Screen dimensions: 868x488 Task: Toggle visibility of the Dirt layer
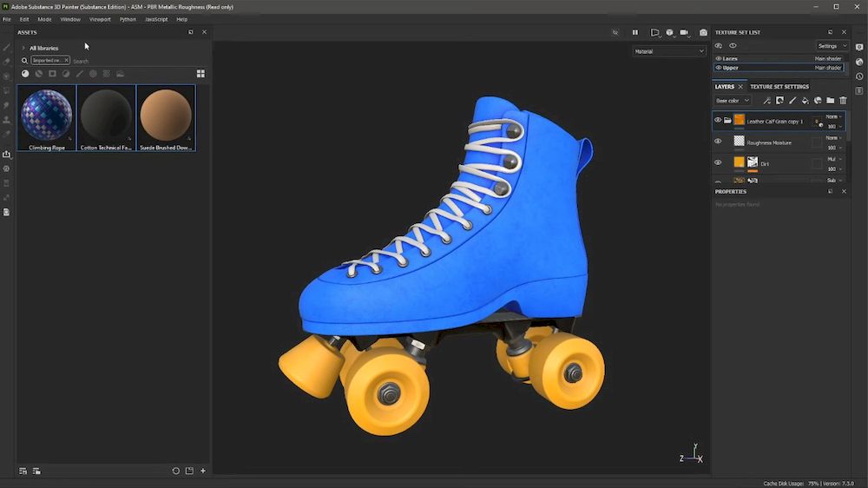(x=718, y=162)
